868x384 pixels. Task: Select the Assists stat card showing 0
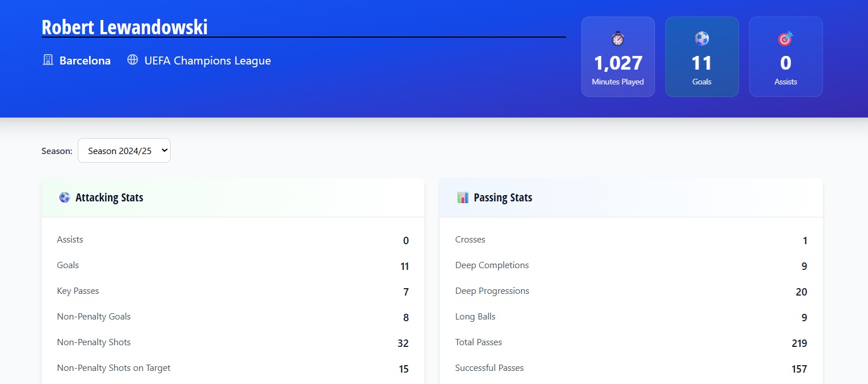[786, 56]
